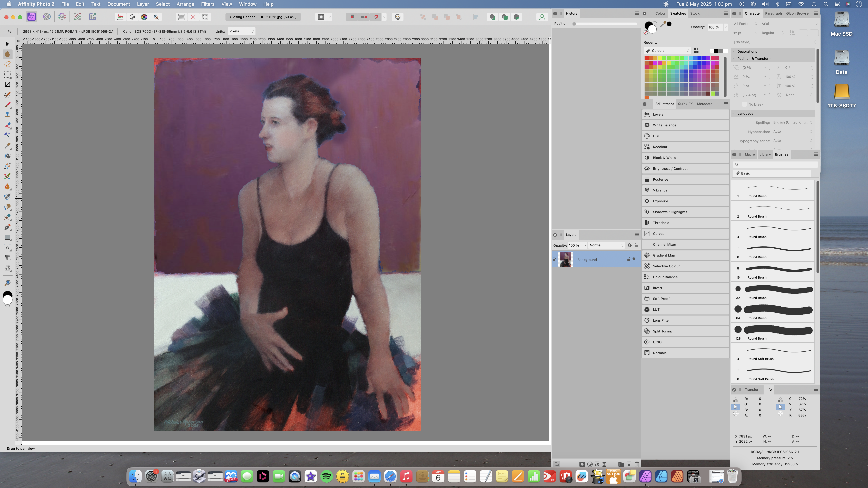Click the Background layer thumbnail
This screenshot has width=868, height=488.
(565, 259)
